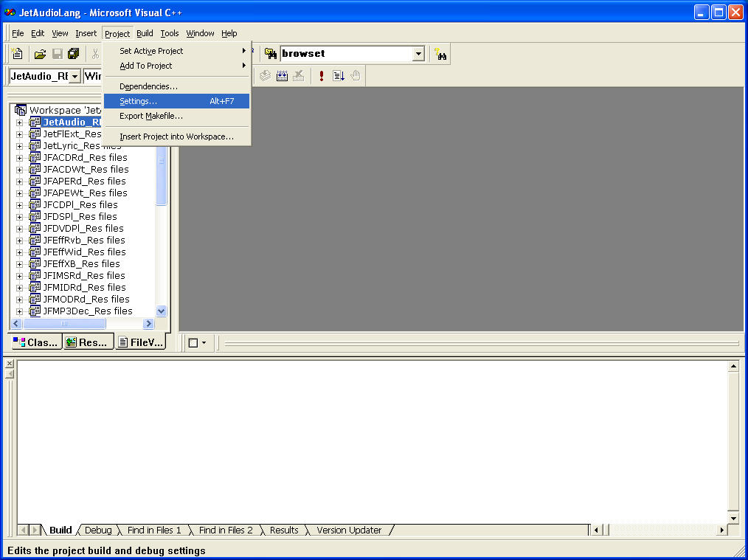Click the Workspace root icon in tree

[21, 111]
